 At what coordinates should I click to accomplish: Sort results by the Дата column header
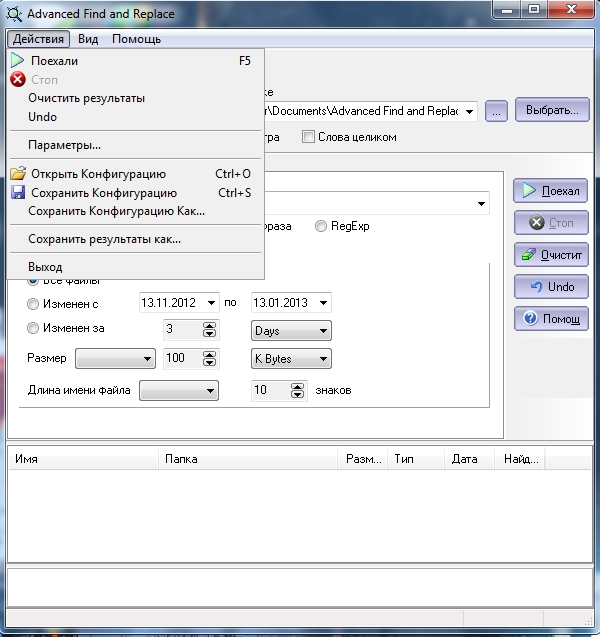pyautogui.click(x=469, y=459)
